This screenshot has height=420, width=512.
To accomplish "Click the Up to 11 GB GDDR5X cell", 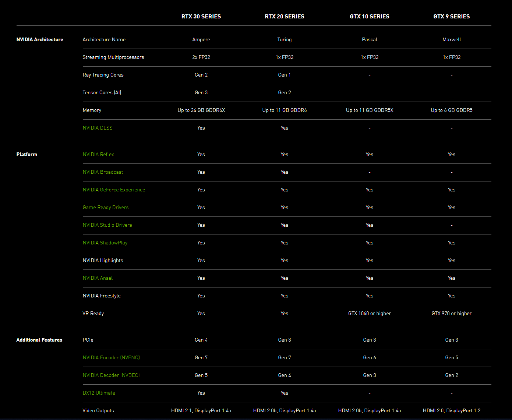I will [x=370, y=110].
